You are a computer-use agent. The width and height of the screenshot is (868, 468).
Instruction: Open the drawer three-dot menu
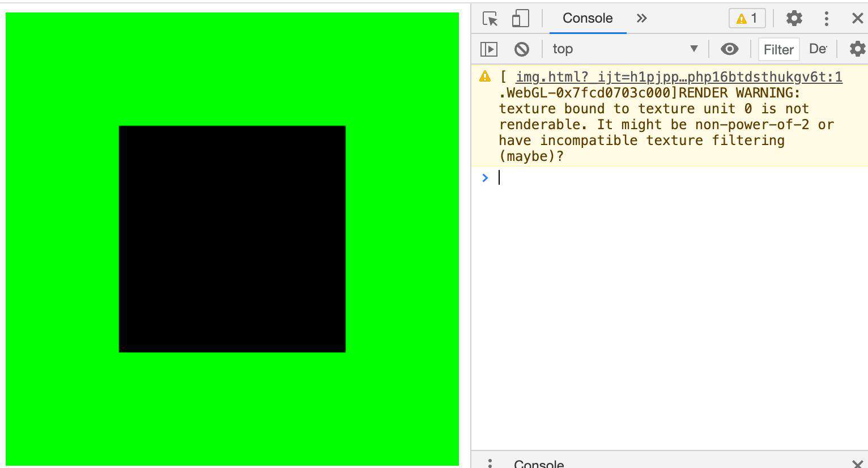point(490,463)
